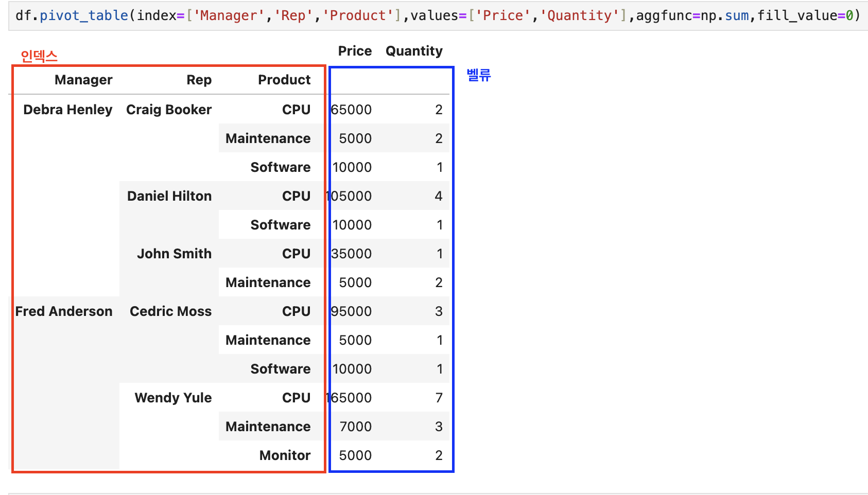The height and width of the screenshot is (495, 868).
Task: Click the 165000 price value
Action: pos(349,398)
